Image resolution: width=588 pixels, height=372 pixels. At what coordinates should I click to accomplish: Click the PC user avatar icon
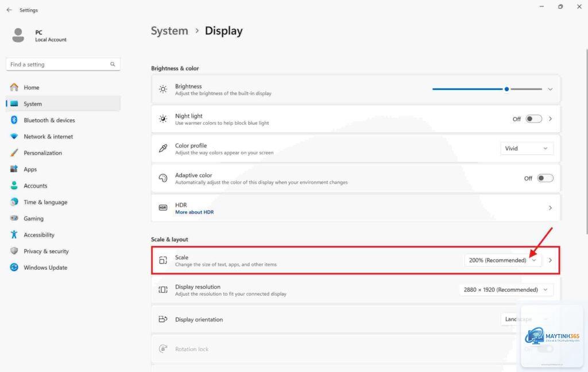pyautogui.click(x=18, y=35)
